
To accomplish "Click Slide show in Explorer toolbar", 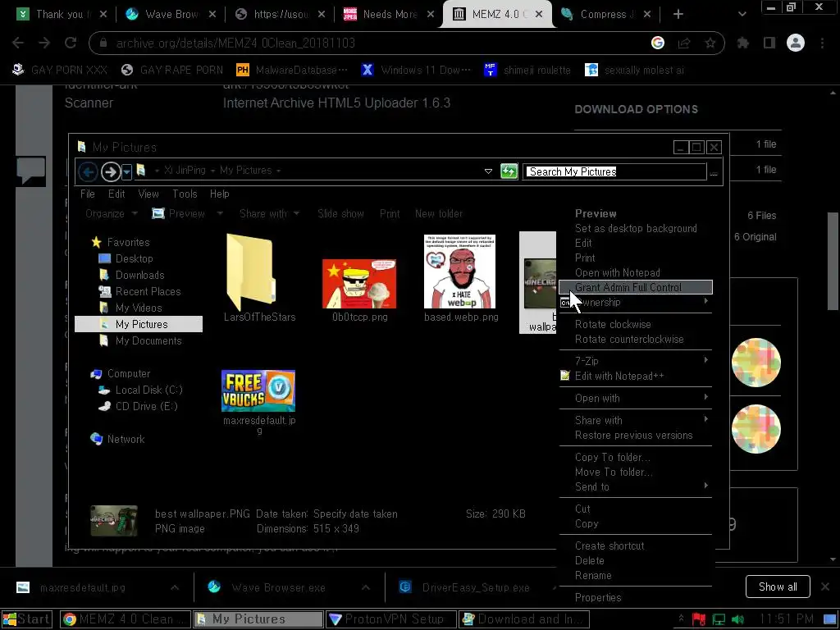I will coord(340,214).
